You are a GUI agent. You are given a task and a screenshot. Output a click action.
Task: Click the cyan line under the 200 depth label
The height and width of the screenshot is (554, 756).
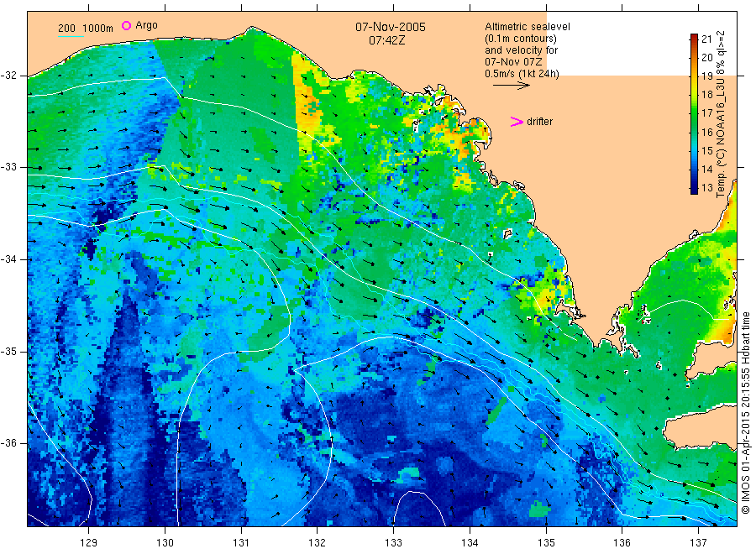[71, 36]
